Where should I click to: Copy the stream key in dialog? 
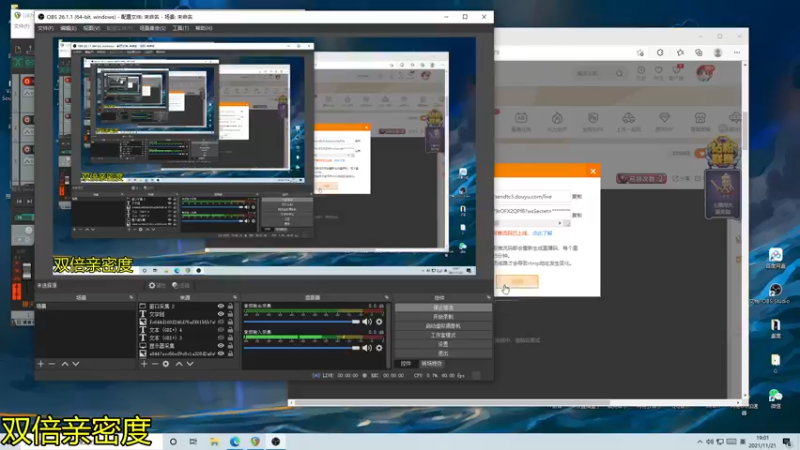(577, 215)
